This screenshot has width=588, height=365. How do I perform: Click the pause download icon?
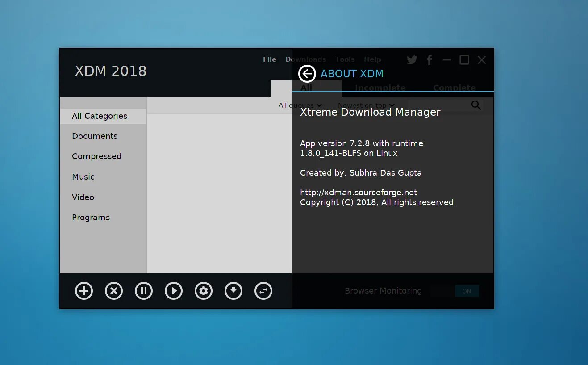click(144, 291)
